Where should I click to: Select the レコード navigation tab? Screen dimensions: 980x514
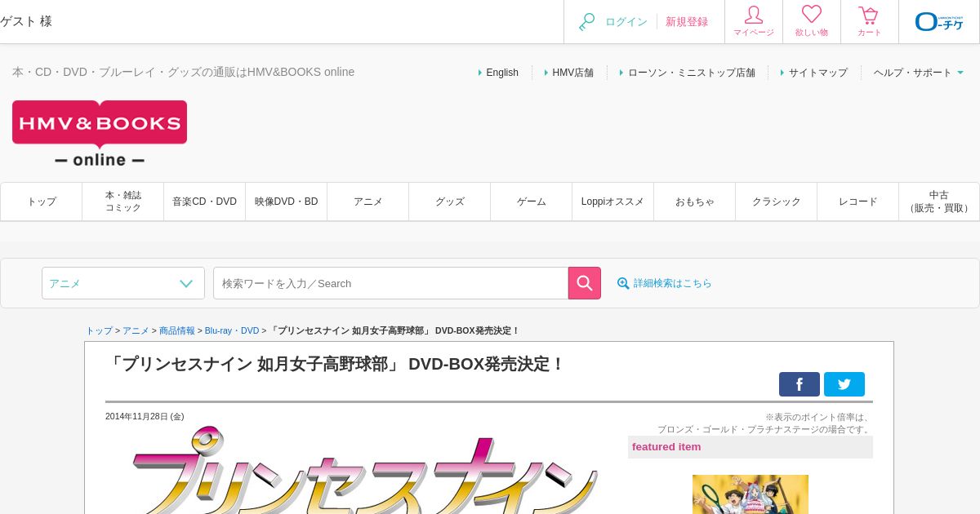click(x=858, y=202)
